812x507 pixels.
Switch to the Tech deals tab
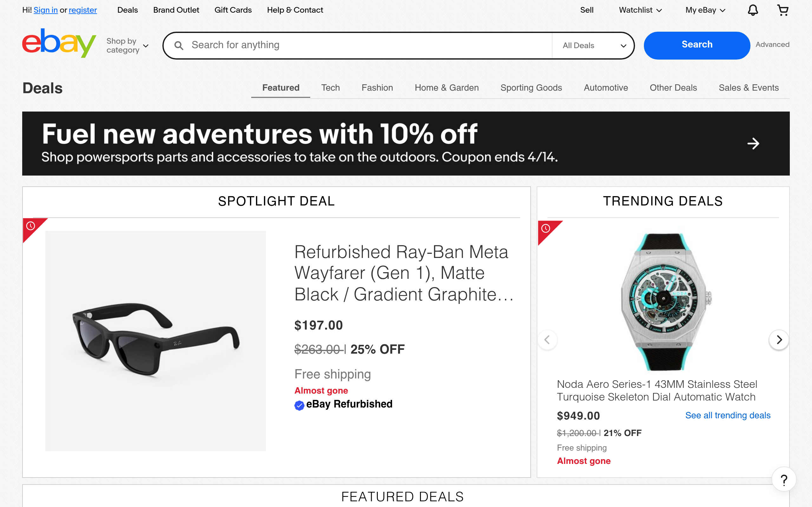(331, 88)
